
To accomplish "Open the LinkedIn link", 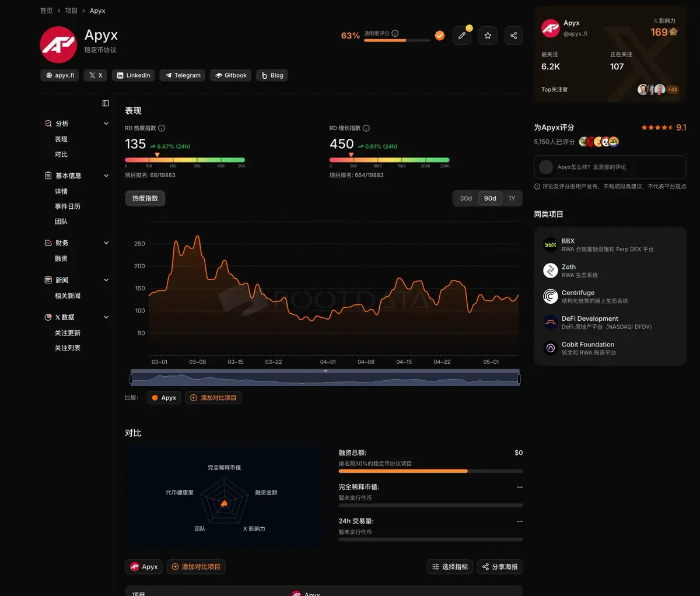I will pyautogui.click(x=134, y=75).
